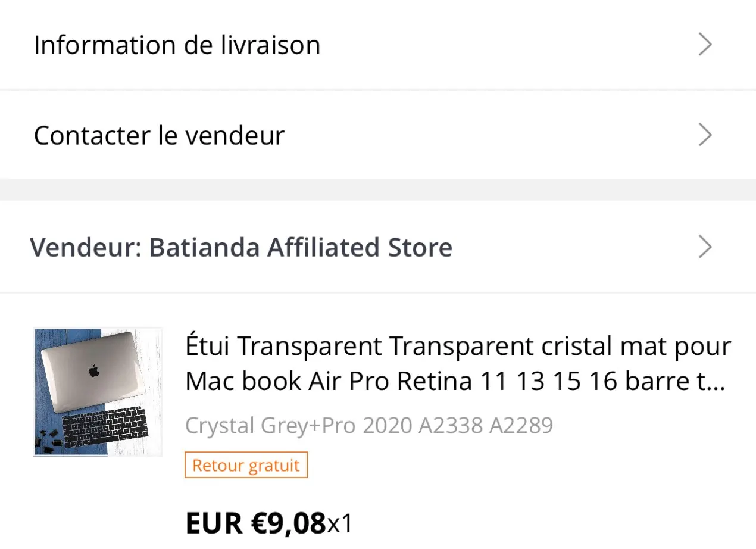Click the chevron beside Contacter le vendeur
756x549 pixels.
[x=705, y=135]
